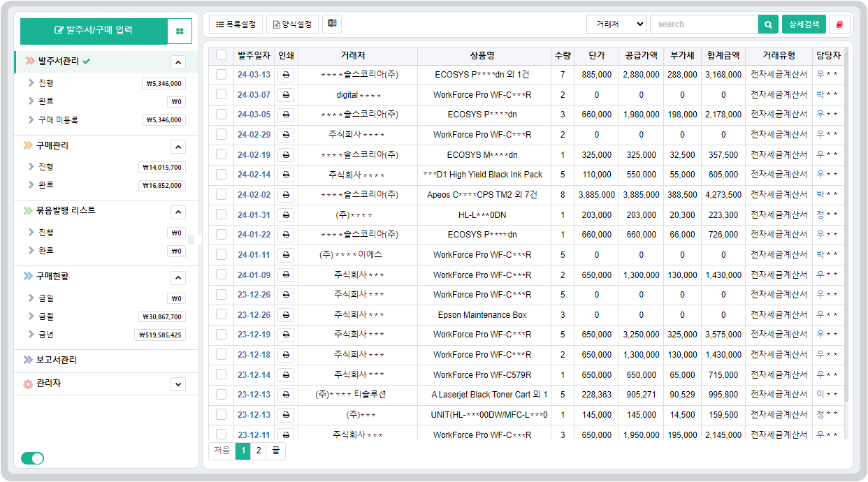
Task: Click the 상세검색 advanced search button
Action: (804, 24)
